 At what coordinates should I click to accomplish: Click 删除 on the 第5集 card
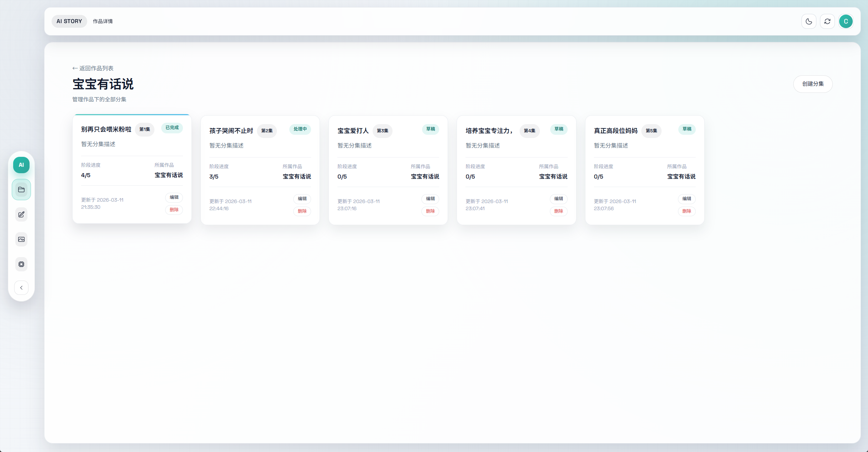click(x=687, y=211)
